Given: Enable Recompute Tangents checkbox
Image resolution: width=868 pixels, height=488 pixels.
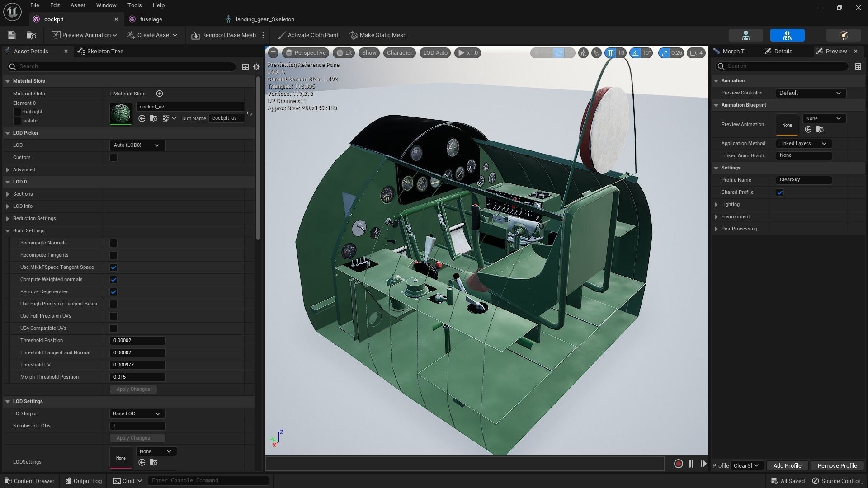Looking at the screenshot, I should [113, 255].
